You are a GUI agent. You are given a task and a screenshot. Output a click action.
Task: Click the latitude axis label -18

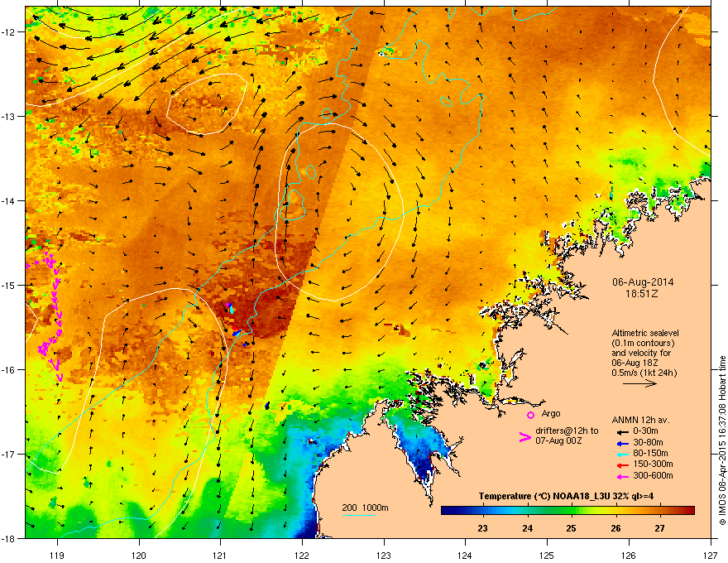[x=8, y=538]
